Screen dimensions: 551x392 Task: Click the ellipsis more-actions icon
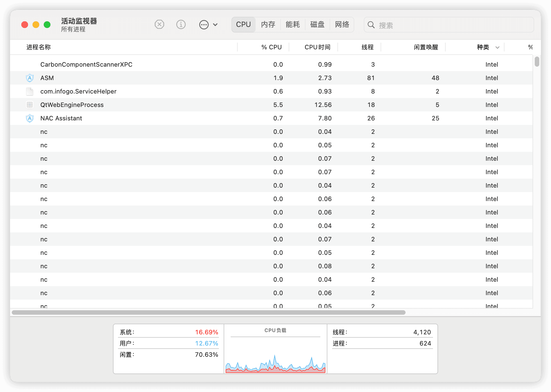(x=204, y=25)
